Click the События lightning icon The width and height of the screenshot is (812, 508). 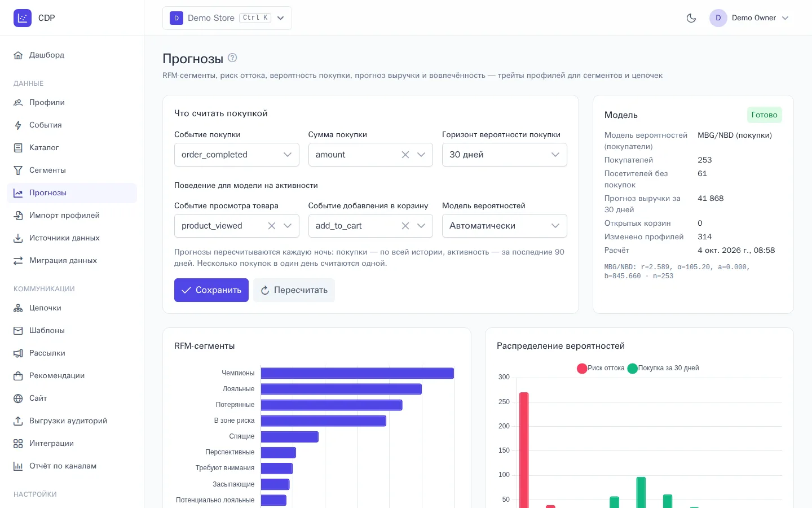point(18,125)
